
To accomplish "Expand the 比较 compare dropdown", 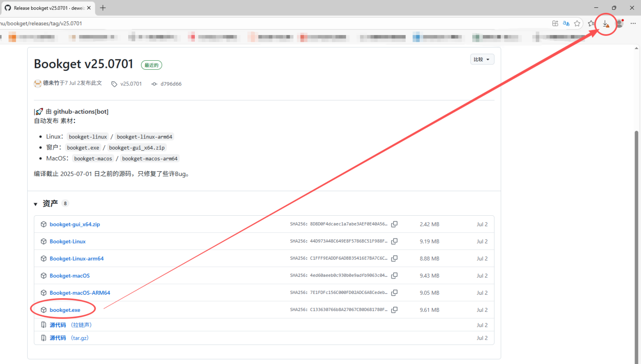I will tap(482, 59).
